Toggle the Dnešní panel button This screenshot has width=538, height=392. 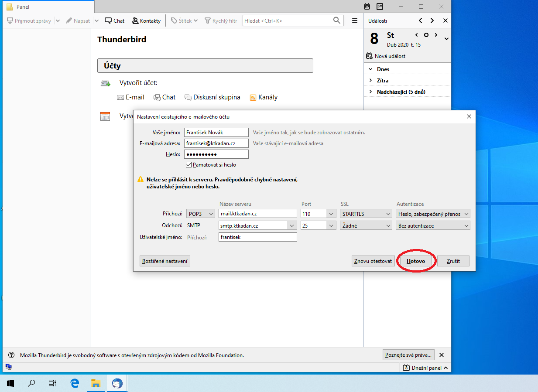(x=425, y=368)
